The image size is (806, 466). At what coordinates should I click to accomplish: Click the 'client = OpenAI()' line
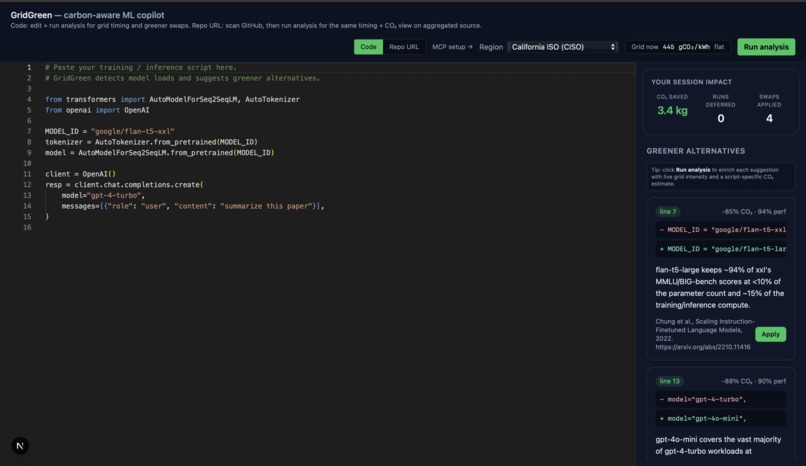click(x=80, y=174)
